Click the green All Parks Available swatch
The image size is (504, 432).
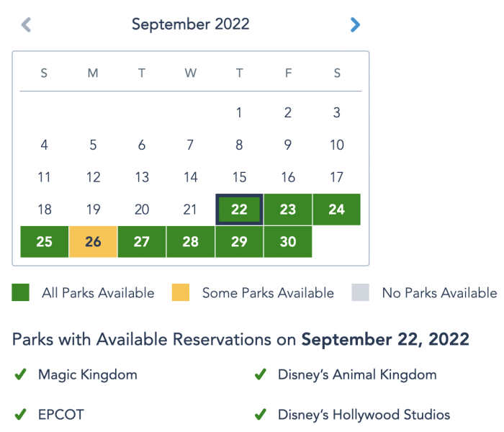pos(21,292)
